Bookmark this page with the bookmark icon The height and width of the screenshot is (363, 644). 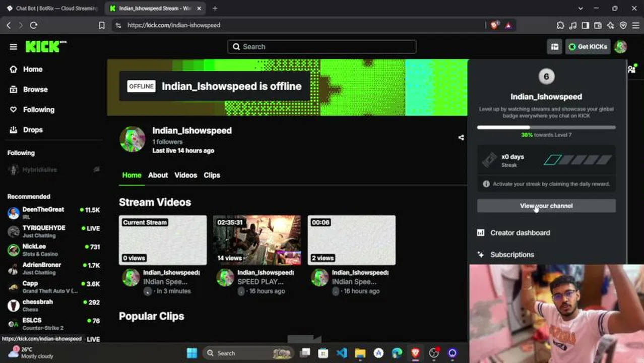(101, 25)
